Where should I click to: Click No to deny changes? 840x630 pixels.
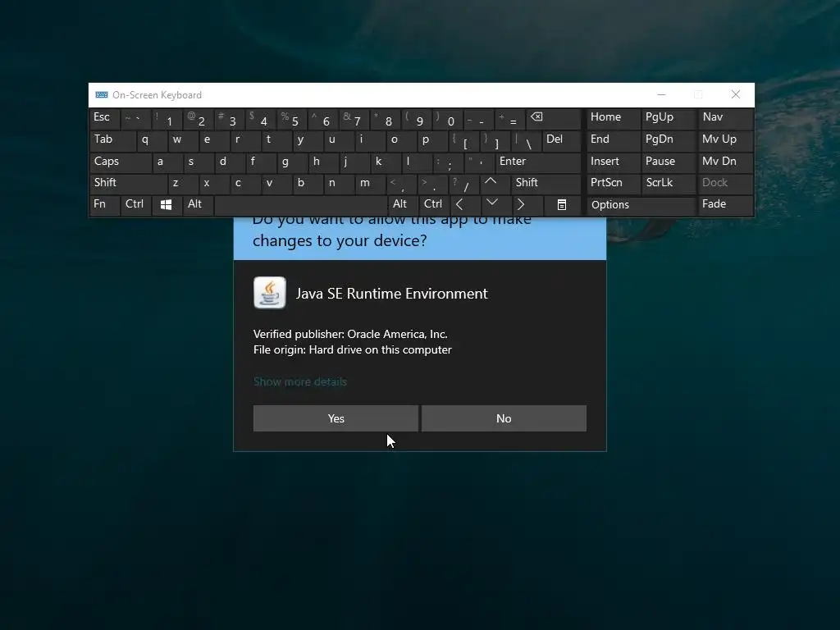click(504, 418)
